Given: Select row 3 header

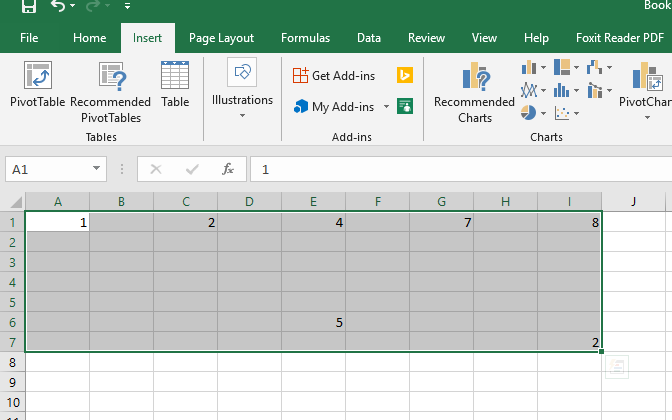Looking at the screenshot, I should coord(12,262).
